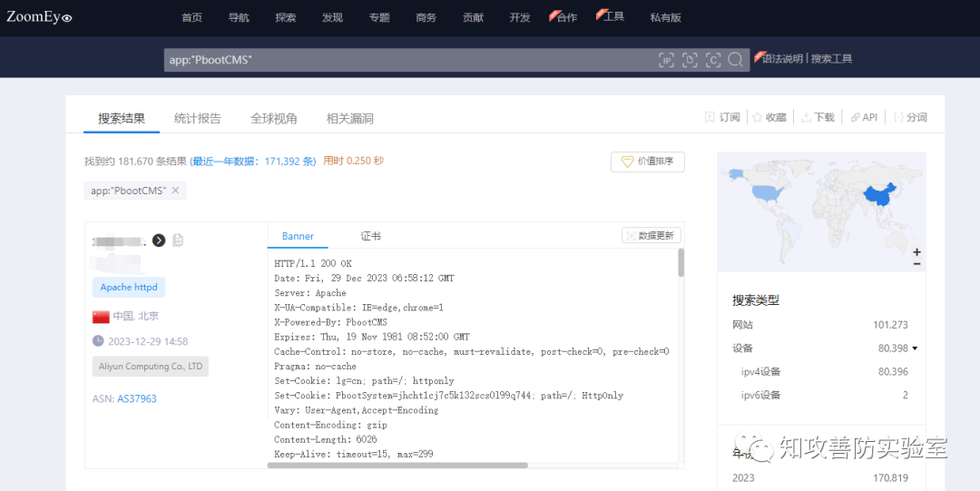Select the 证书 tab
The image size is (980, 491).
[x=370, y=236]
